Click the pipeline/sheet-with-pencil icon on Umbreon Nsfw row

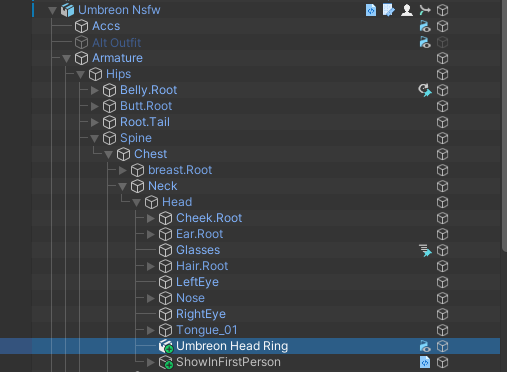[389, 10]
